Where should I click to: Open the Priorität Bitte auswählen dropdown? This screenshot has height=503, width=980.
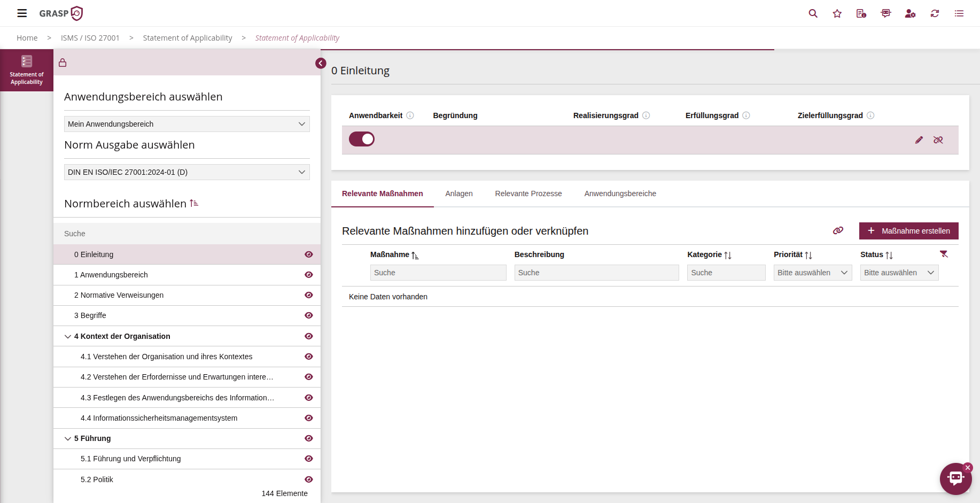tap(812, 273)
